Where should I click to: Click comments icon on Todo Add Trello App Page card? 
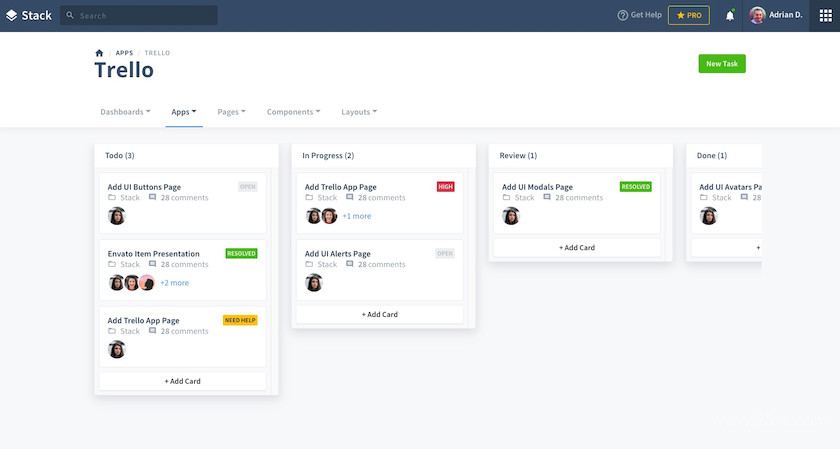pos(153,331)
